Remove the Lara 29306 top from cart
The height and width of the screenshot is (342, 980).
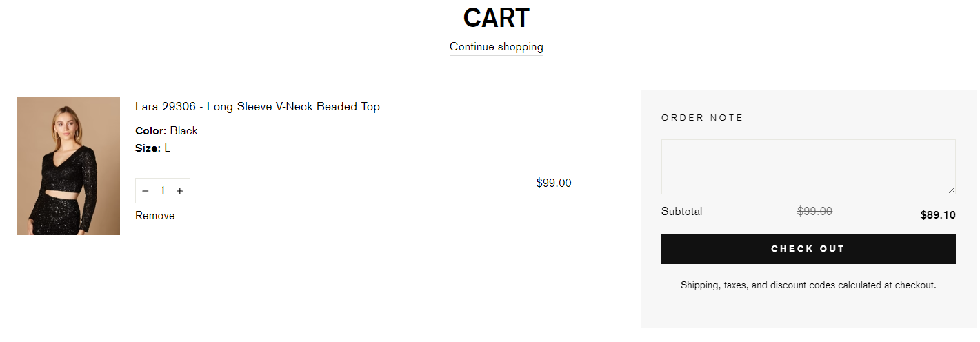tap(154, 216)
